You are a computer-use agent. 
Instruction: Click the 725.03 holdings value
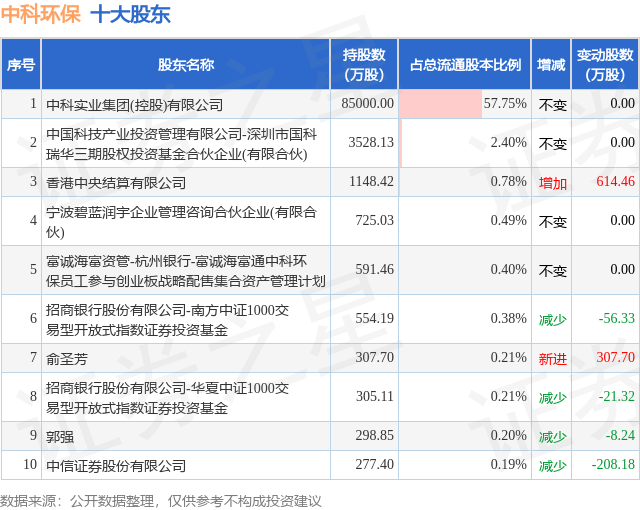click(x=374, y=220)
